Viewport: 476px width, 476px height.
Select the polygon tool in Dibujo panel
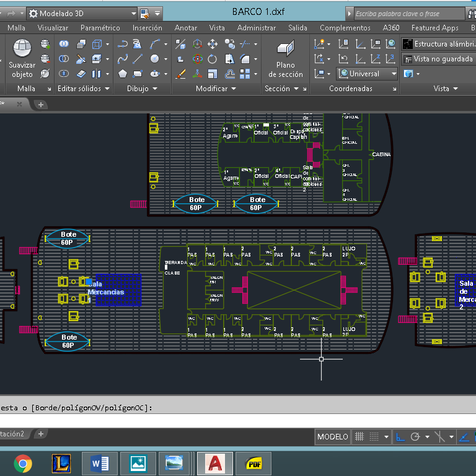[x=122, y=74]
